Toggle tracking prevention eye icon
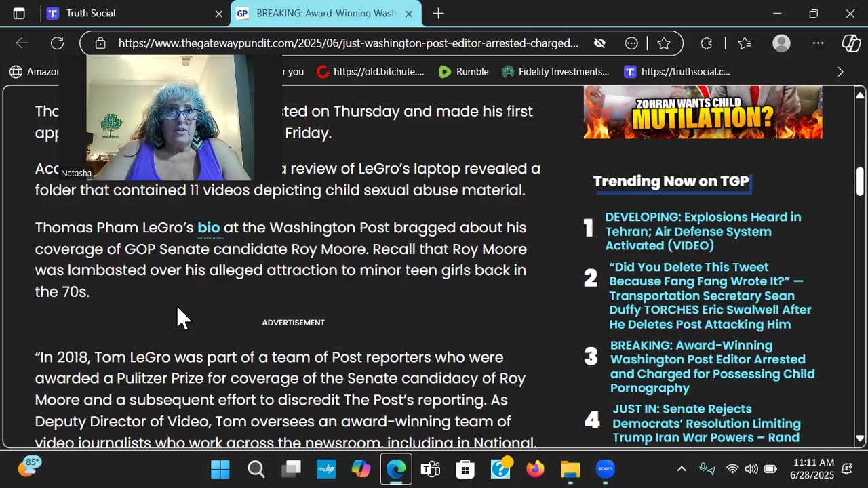The height and width of the screenshot is (488, 868). pyautogui.click(x=599, y=43)
